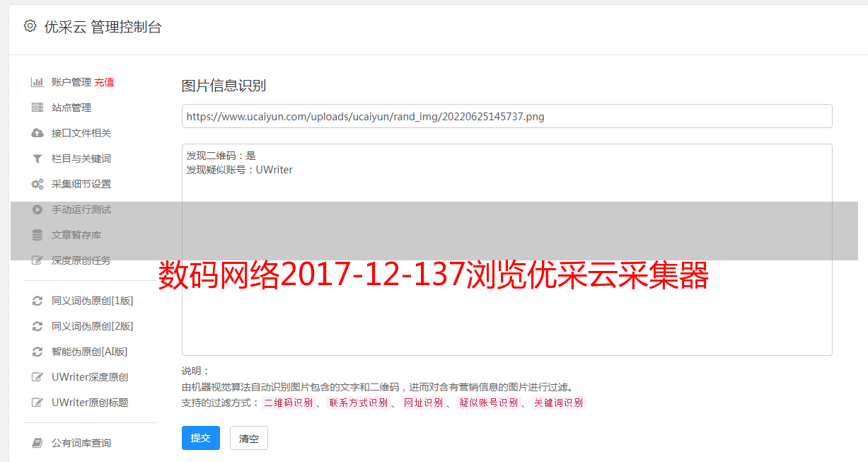Click the 清空 button
Image resolution: width=868 pixels, height=462 pixels.
pos(249,438)
